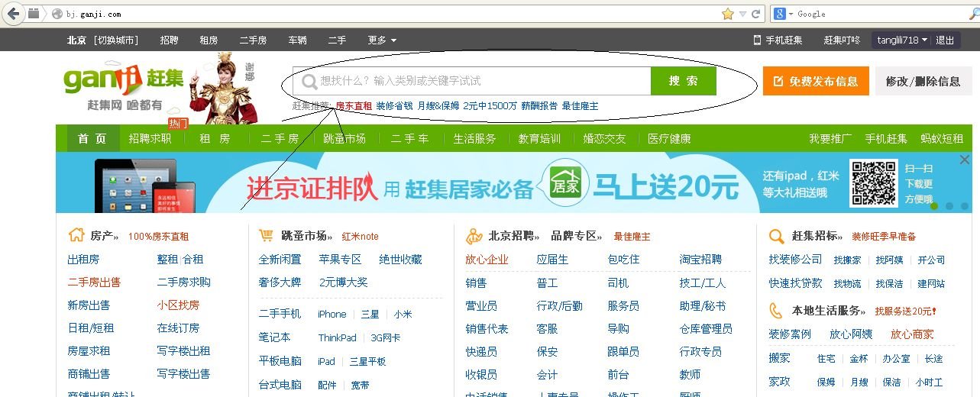The width and height of the screenshot is (980, 397).
Task: Click the shopping cart icon beside 跳蚤市场
Action: point(267,235)
